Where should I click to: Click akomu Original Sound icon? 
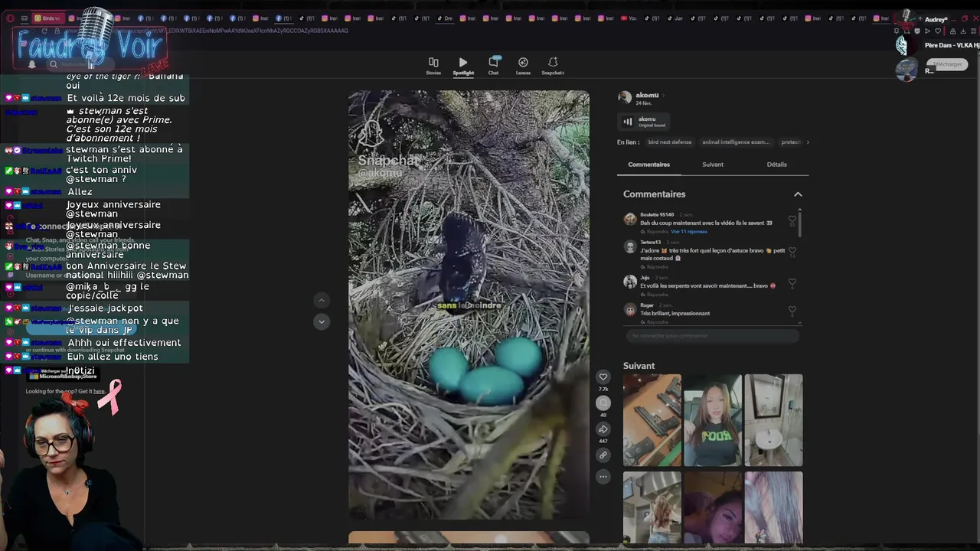(628, 121)
